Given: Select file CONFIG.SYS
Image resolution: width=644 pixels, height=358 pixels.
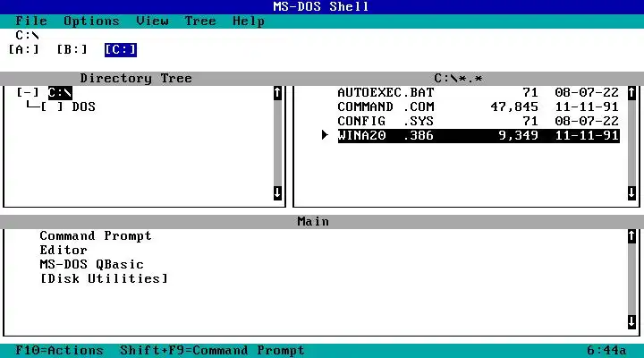Looking at the screenshot, I should pos(479,121).
